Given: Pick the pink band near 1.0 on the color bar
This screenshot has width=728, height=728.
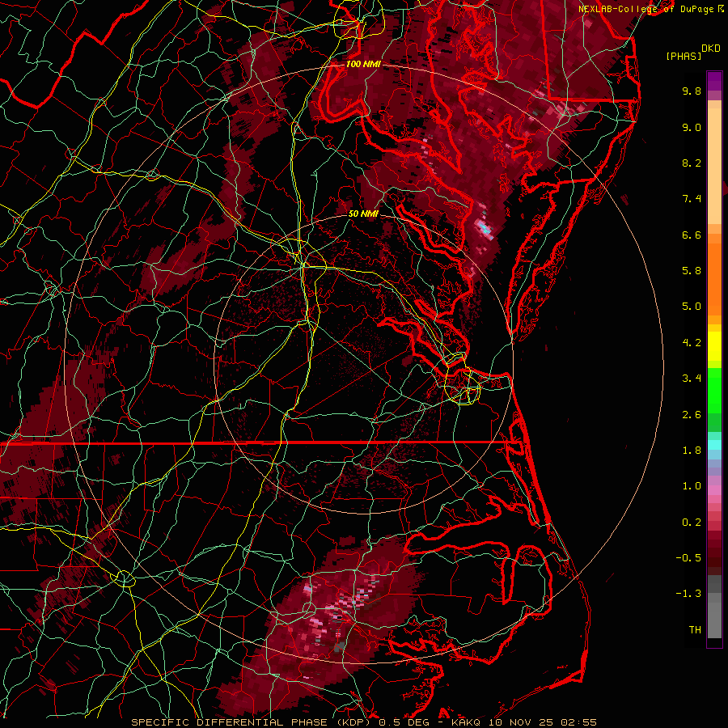Looking at the screenshot, I should pyautogui.click(x=714, y=490).
